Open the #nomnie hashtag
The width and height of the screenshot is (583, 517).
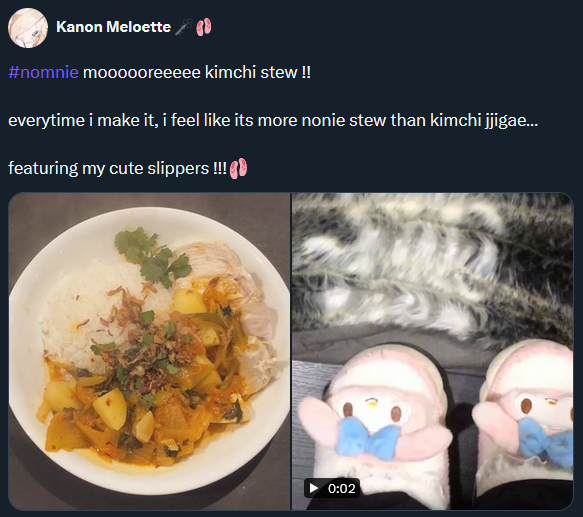pyautogui.click(x=43, y=72)
